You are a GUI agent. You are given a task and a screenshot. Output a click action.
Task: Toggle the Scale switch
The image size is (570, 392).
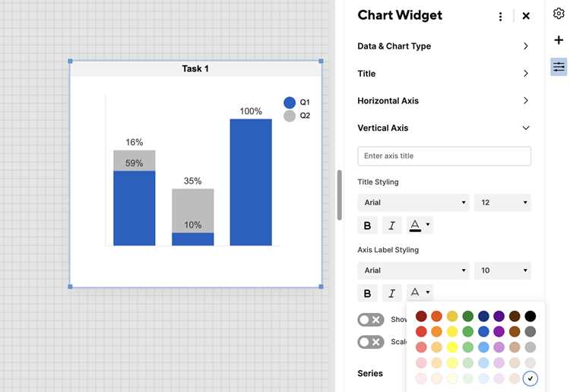tap(371, 342)
